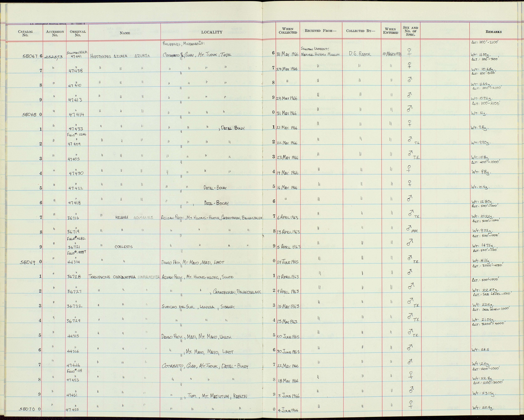Image resolution: width=524 pixels, height=420 pixels.
Task: Click the 'When Entered' column header
Action: (x=391, y=31)
